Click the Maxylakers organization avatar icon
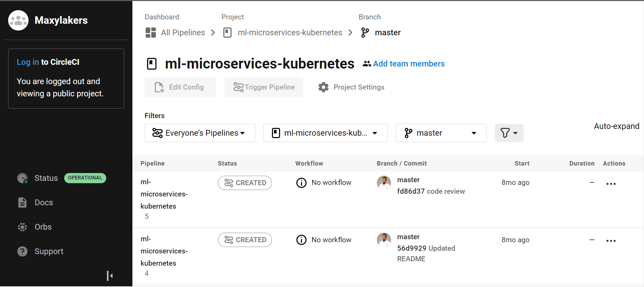Viewport: 644px width, 287px height. pyautogui.click(x=18, y=20)
